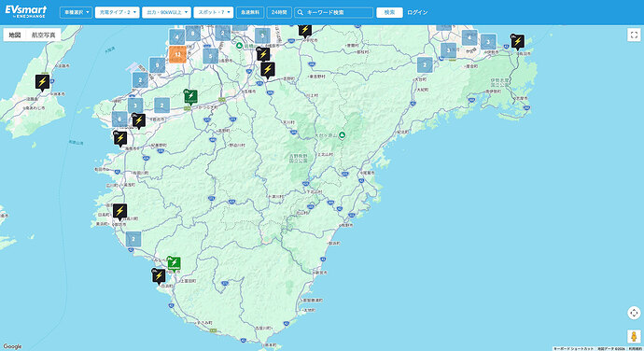Open the 車種選択 vehicle dropdown
The image size is (644, 351).
[76, 12]
